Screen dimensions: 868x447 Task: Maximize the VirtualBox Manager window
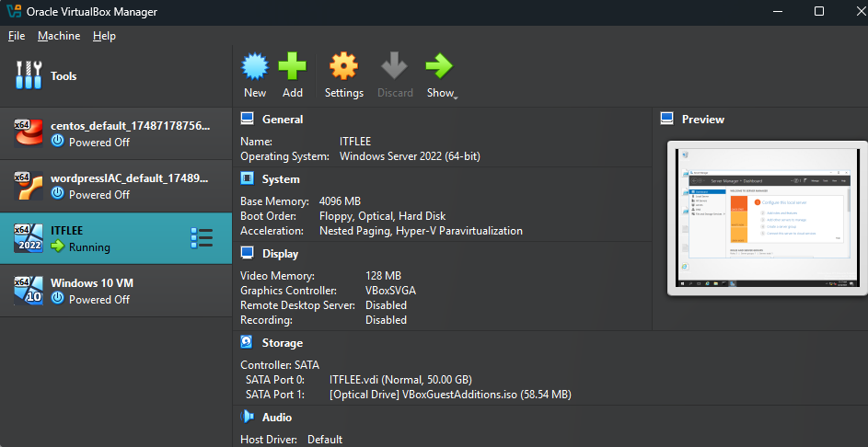(818, 11)
